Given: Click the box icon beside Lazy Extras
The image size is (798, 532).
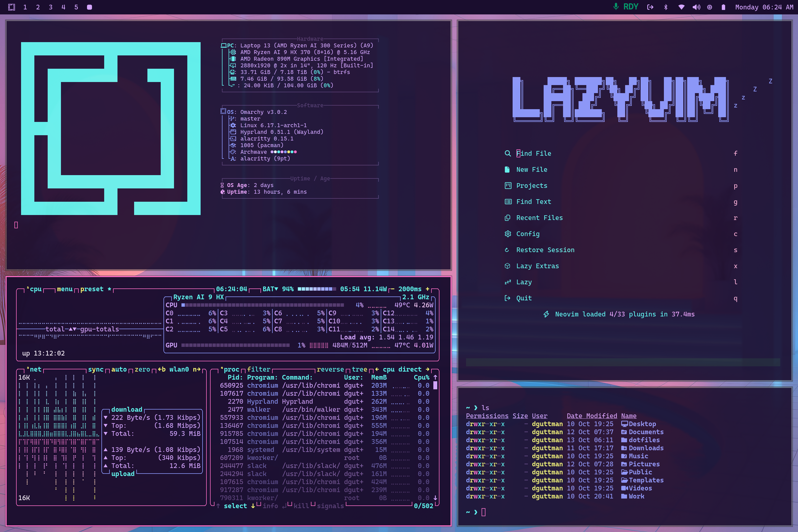Looking at the screenshot, I should point(508,266).
